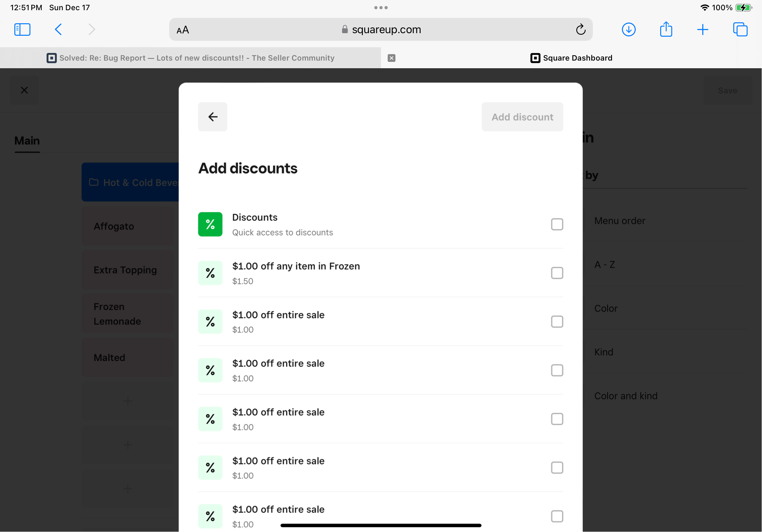This screenshot has width=762, height=532.
Task: Close the menu editor with X
Action: pos(24,90)
